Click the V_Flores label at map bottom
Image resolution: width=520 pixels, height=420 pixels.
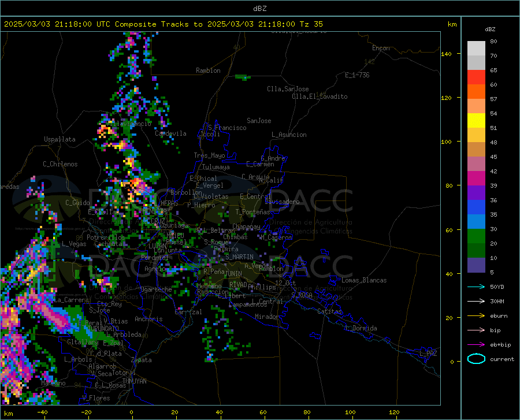(96, 398)
